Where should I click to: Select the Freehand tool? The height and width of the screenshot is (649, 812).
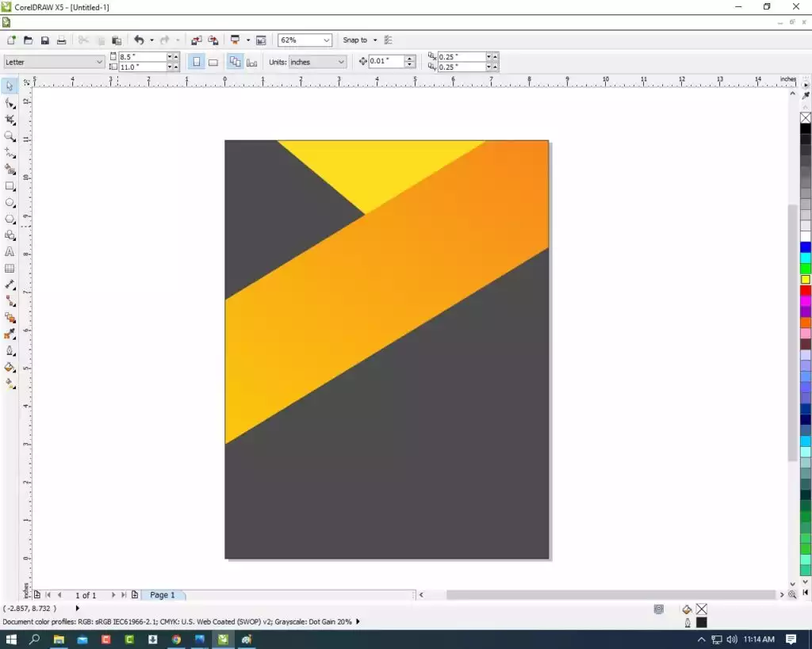10,153
